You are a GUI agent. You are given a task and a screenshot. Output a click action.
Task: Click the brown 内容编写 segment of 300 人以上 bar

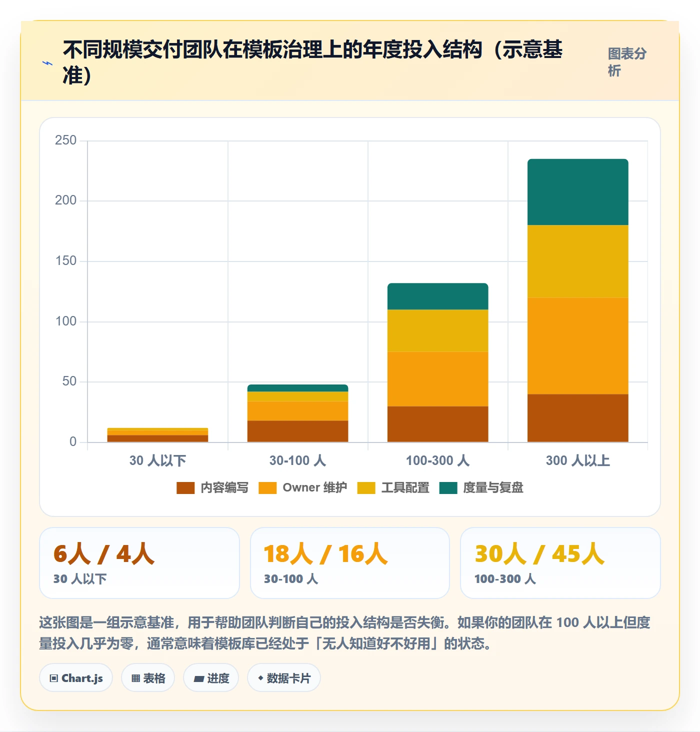[578, 418]
